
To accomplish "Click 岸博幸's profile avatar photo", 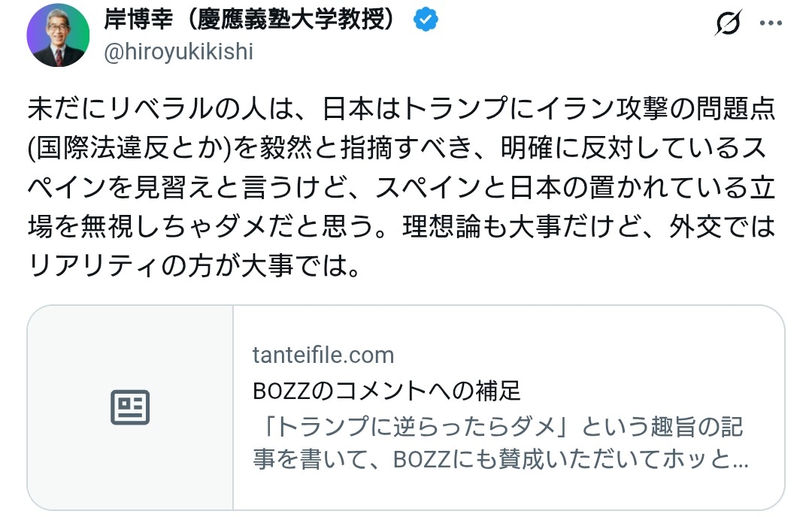I will 59,35.
